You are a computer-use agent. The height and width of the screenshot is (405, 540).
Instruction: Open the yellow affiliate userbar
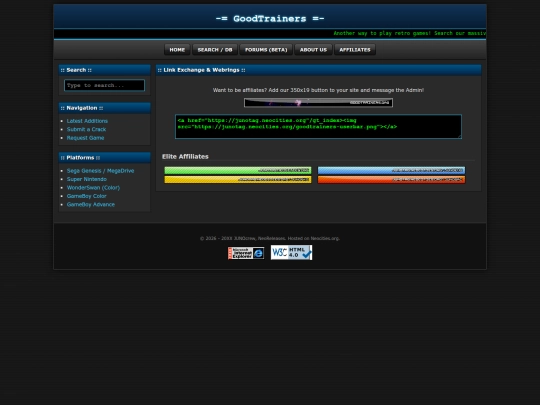click(238, 179)
